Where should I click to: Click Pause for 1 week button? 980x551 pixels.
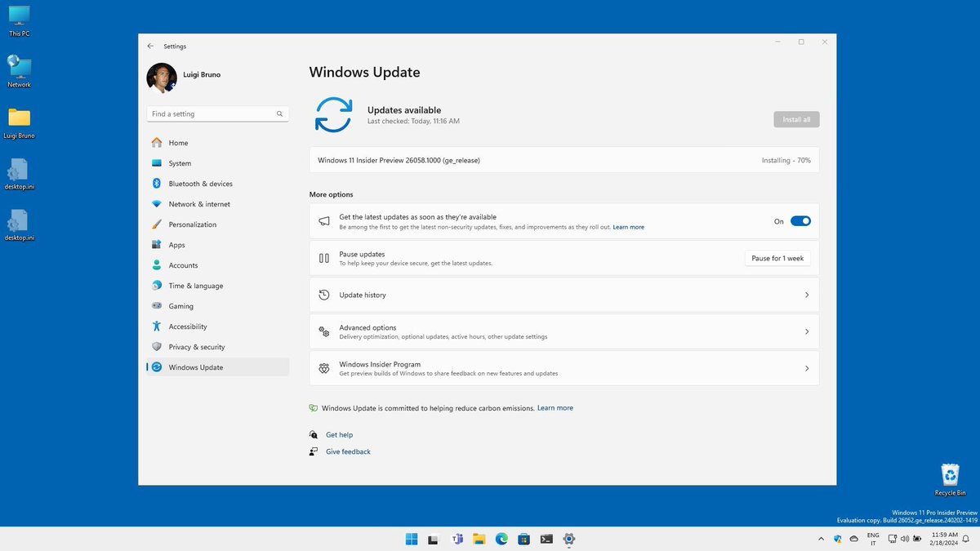tap(777, 258)
